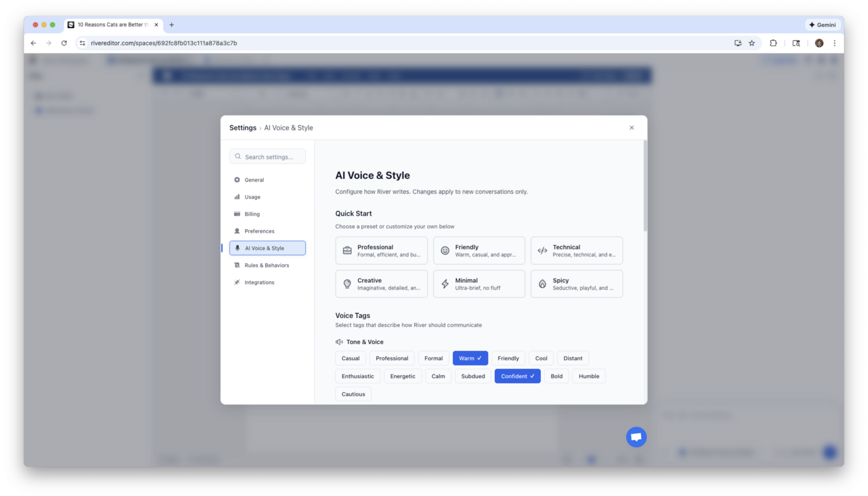The height and width of the screenshot is (496, 868).
Task: Select the Spicy preset
Action: (576, 284)
